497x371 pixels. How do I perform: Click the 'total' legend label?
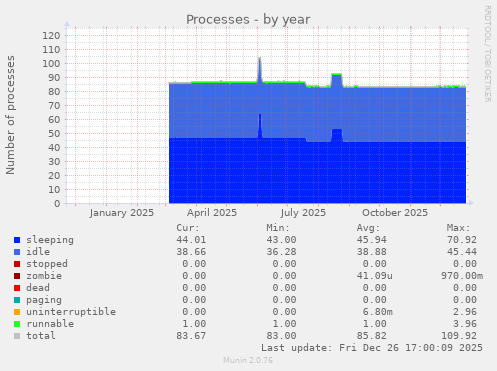[x=41, y=336]
